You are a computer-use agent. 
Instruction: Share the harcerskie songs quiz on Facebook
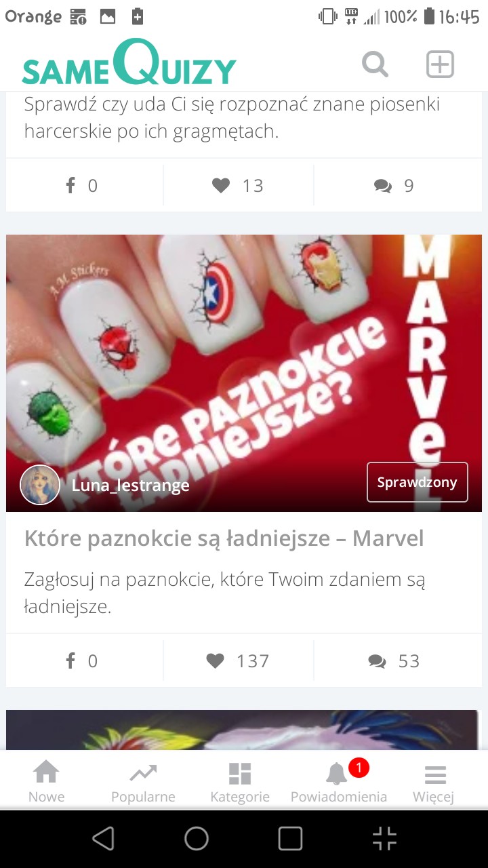[81, 186]
